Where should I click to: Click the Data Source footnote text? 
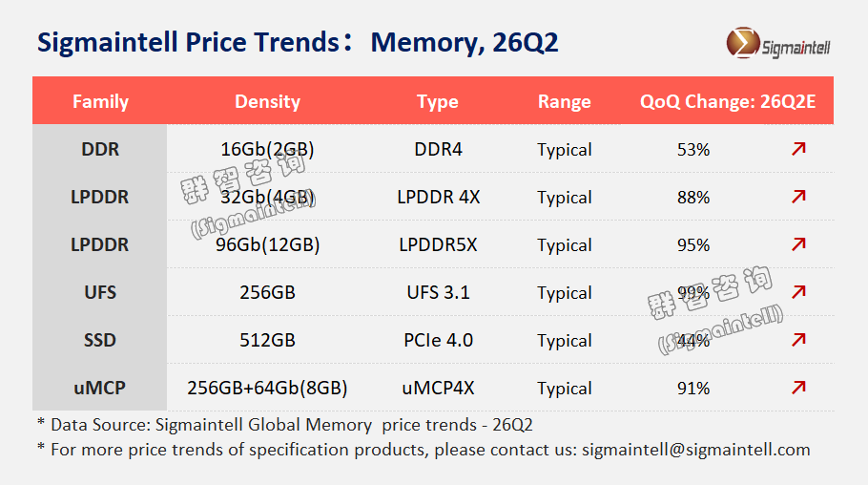tap(284, 424)
